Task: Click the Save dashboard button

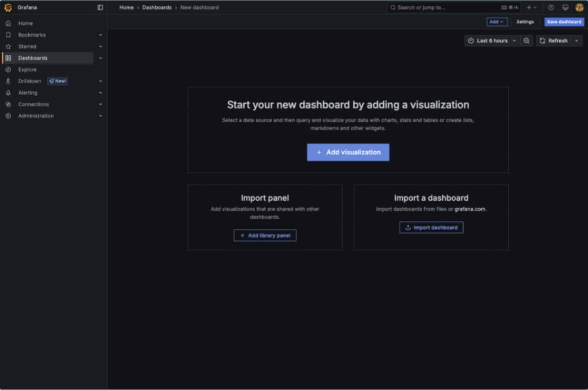Action: pyautogui.click(x=564, y=22)
